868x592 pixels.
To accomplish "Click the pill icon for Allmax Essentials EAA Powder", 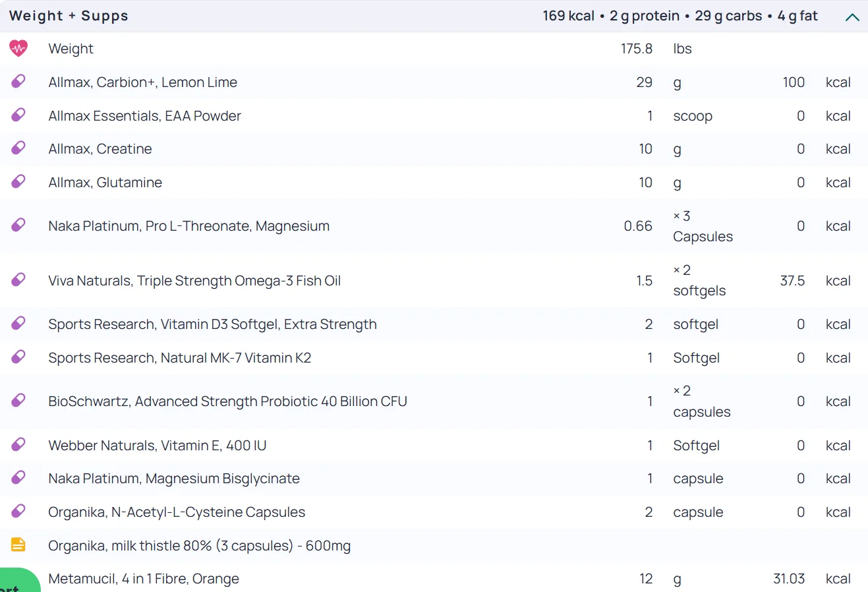I will coord(18,115).
